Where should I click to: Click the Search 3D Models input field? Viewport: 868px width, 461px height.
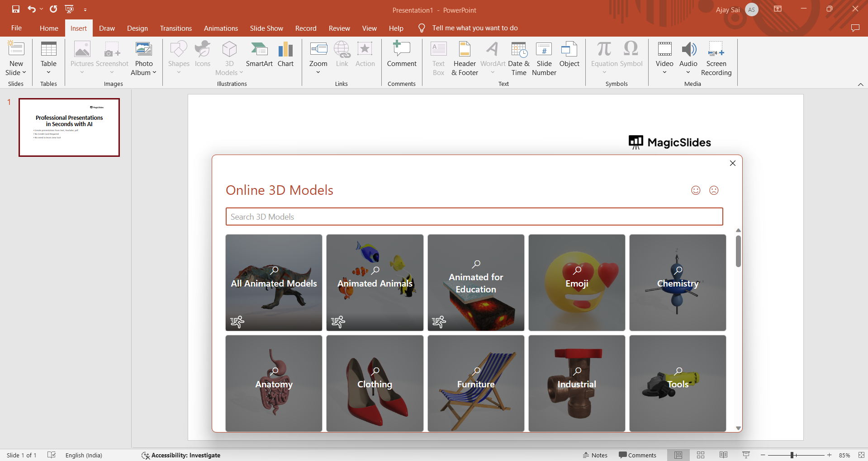(x=474, y=216)
